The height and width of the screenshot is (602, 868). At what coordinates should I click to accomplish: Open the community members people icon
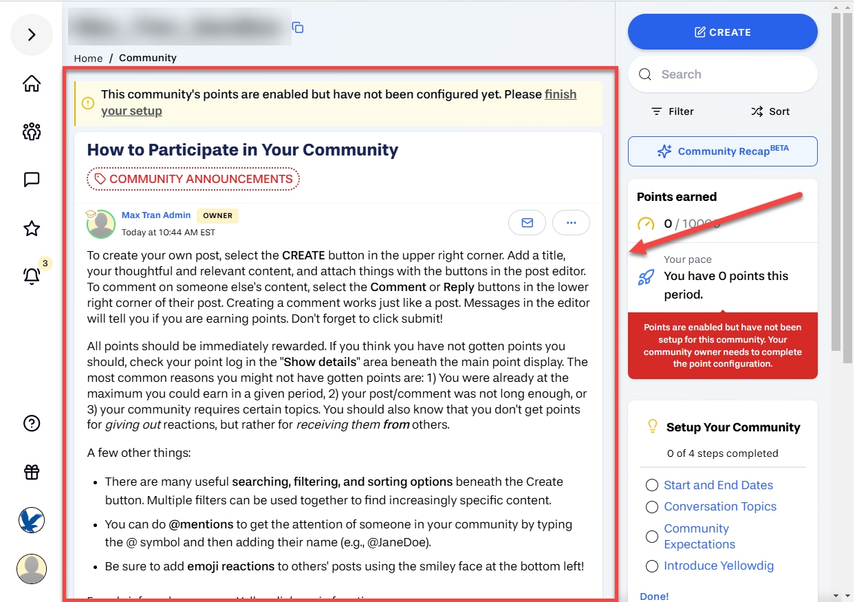pos(32,131)
